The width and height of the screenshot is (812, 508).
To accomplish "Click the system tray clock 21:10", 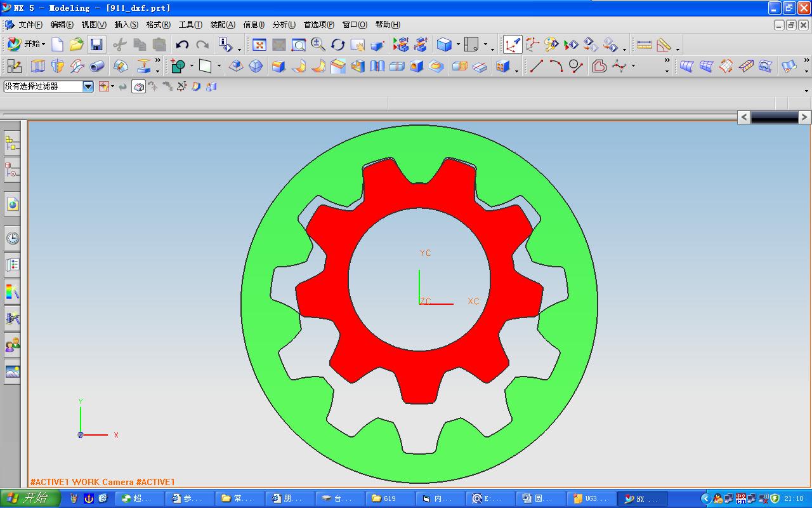I will pyautogui.click(x=794, y=498).
